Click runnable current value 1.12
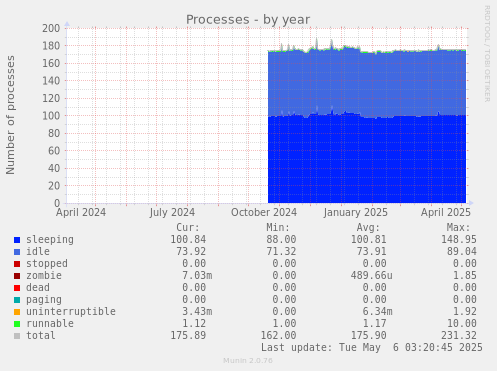 pyautogui.click(x=194, y=324)
